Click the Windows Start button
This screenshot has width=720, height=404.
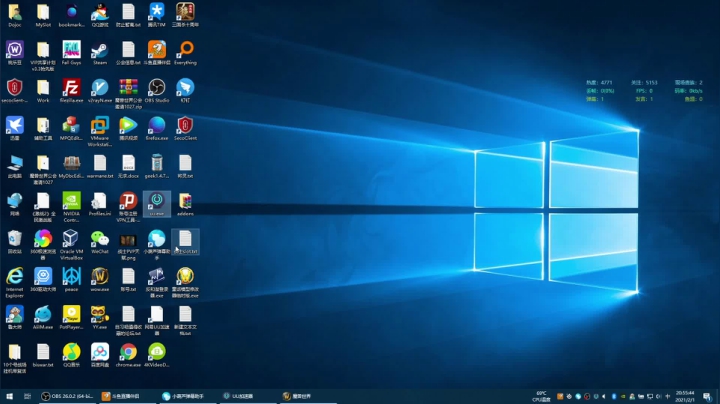9,396
